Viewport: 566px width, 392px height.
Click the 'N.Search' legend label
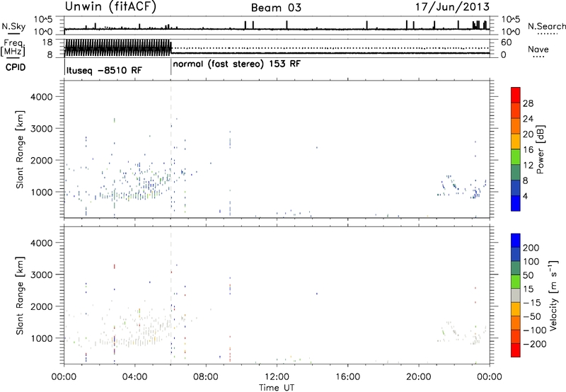(546, 26)
